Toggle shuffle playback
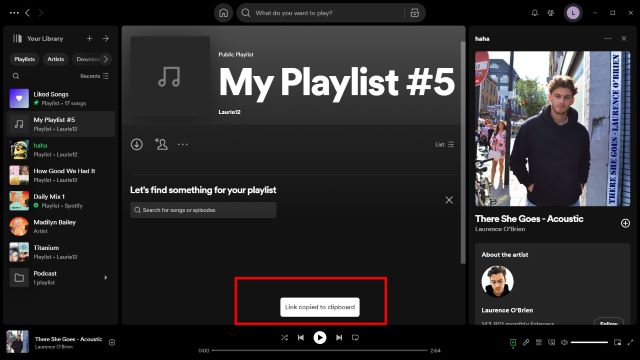This screenshot has height=360, width=640. pos(284,338)
